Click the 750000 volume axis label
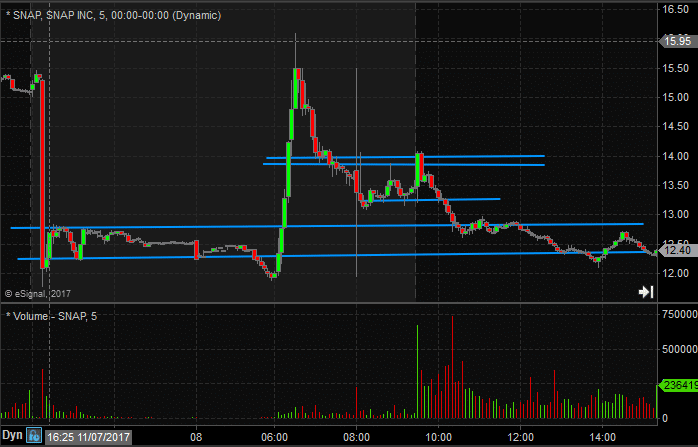The width and height of the screenshot is (698, 447). (680, 314)
